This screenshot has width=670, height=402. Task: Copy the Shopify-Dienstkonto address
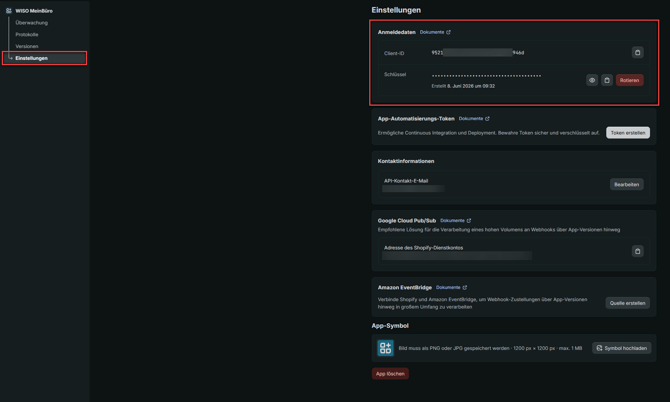pos(638,251)
